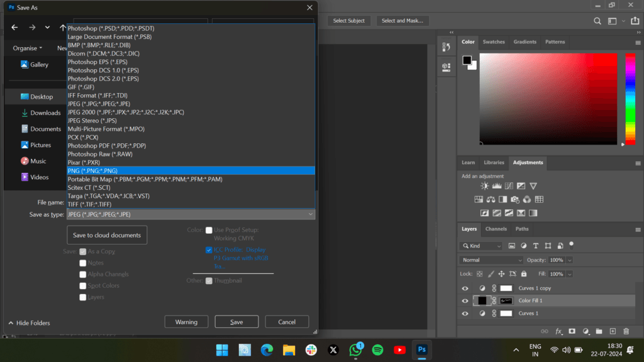
Task: Add a Hue/Saturation adjustment
Action: click(479, 199)
